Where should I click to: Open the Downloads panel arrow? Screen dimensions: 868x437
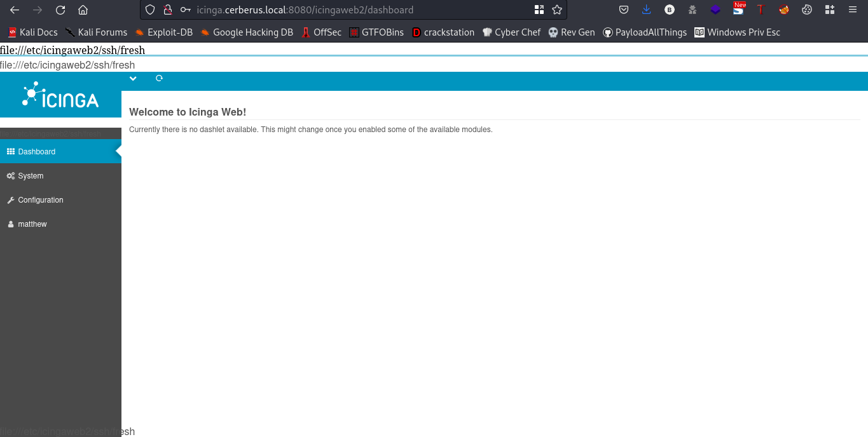[x=647, y=10]
